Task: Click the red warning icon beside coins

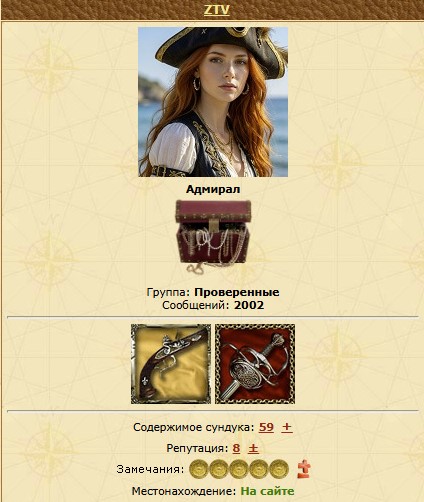Action: pyautogui.click(x=304, y=469)
